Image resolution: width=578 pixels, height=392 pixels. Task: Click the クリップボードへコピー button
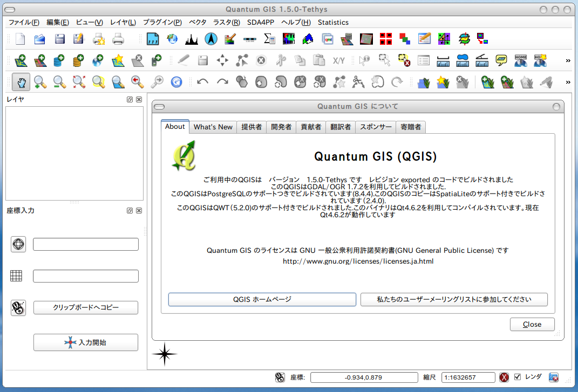[x=86, y=308]
